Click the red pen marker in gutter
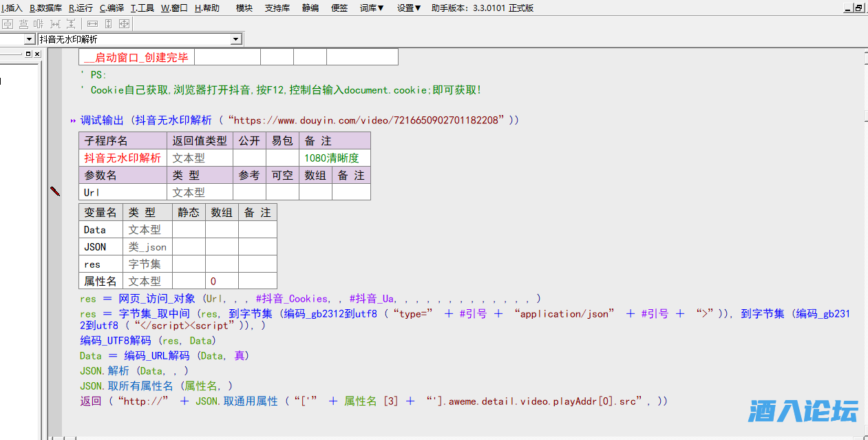Viewport: 868px width, 440px height. [56, 191]
